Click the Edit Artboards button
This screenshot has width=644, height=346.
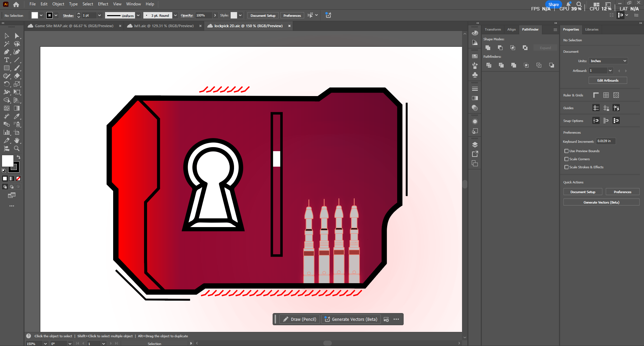[x=607, y=80]
